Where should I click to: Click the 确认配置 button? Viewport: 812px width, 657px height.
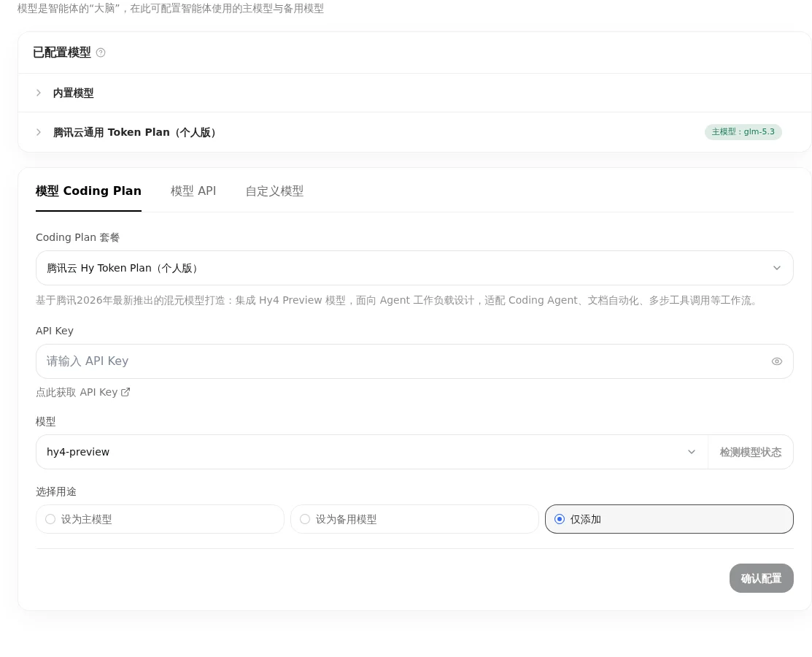(761, 578)
